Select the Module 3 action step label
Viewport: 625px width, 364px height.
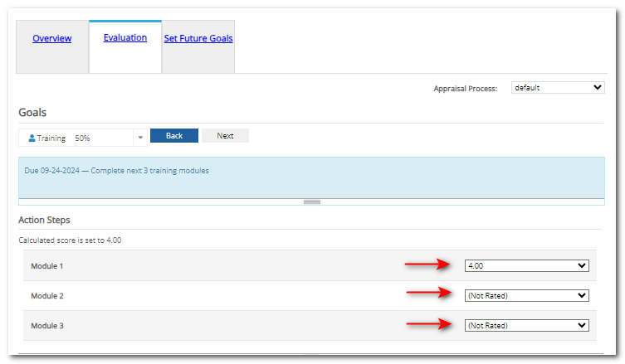47,326
